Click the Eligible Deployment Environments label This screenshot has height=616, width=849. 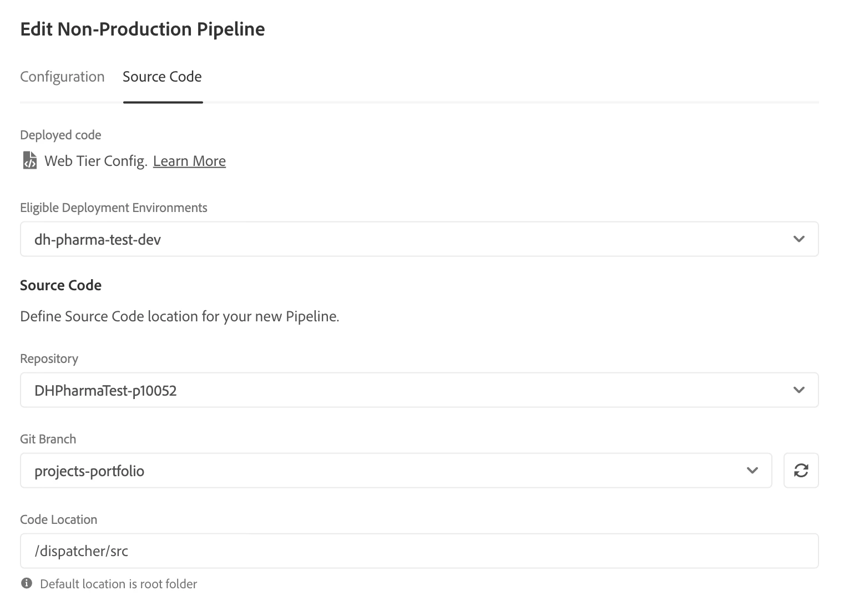[x=113, y=208]
